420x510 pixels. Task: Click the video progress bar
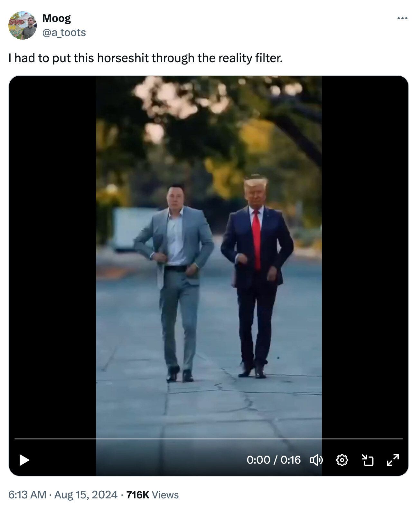click(209, 438)
